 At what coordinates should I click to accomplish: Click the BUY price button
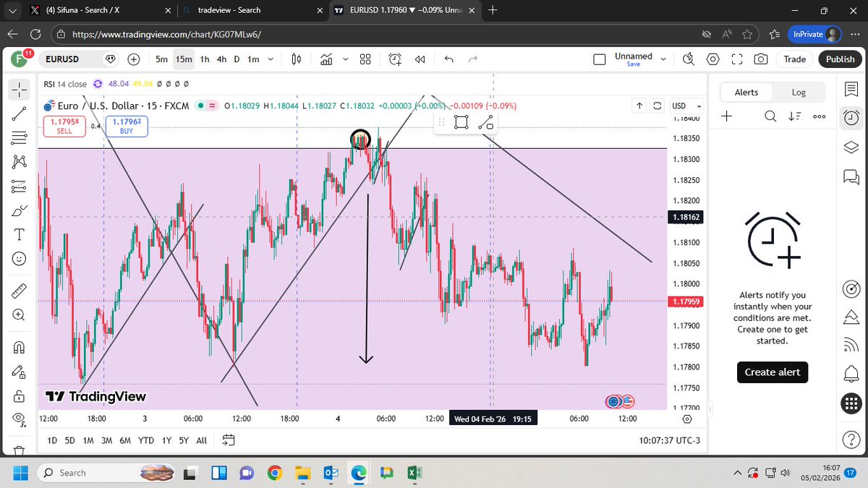tap(127, 127)
